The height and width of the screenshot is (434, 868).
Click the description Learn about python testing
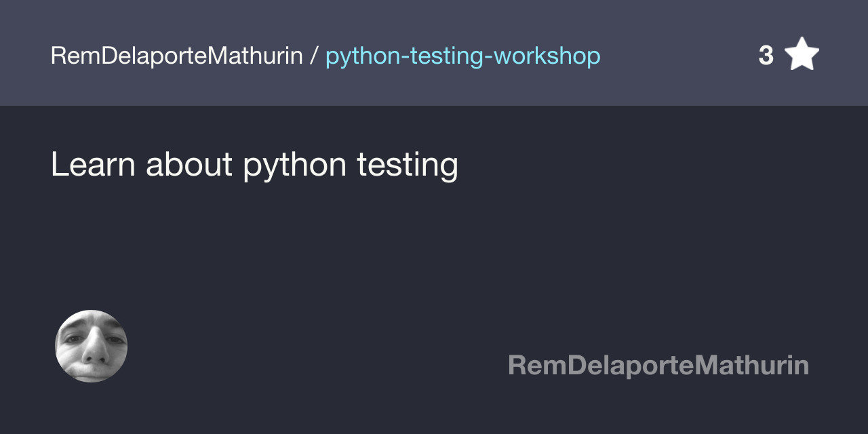point(254,165)
